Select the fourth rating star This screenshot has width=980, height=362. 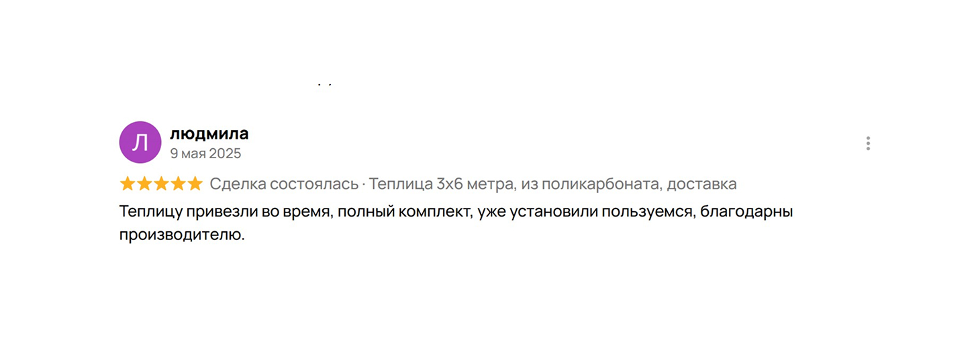pos(178,184)
